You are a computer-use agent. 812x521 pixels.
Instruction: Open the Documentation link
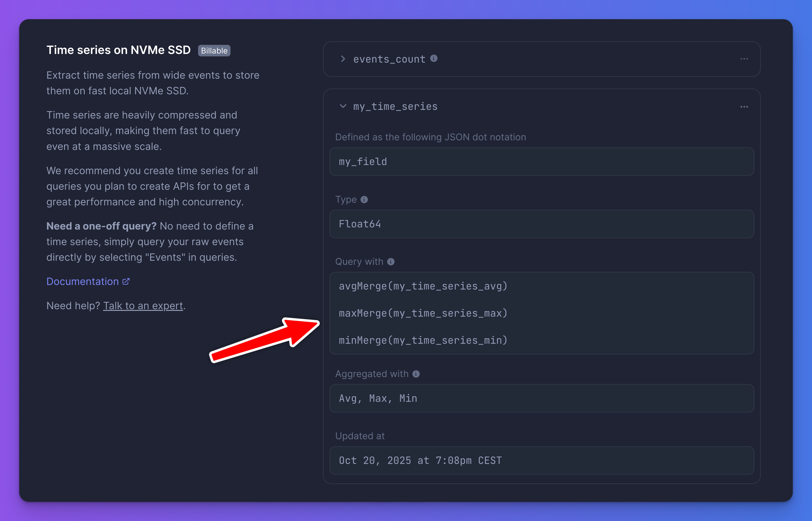83,281
